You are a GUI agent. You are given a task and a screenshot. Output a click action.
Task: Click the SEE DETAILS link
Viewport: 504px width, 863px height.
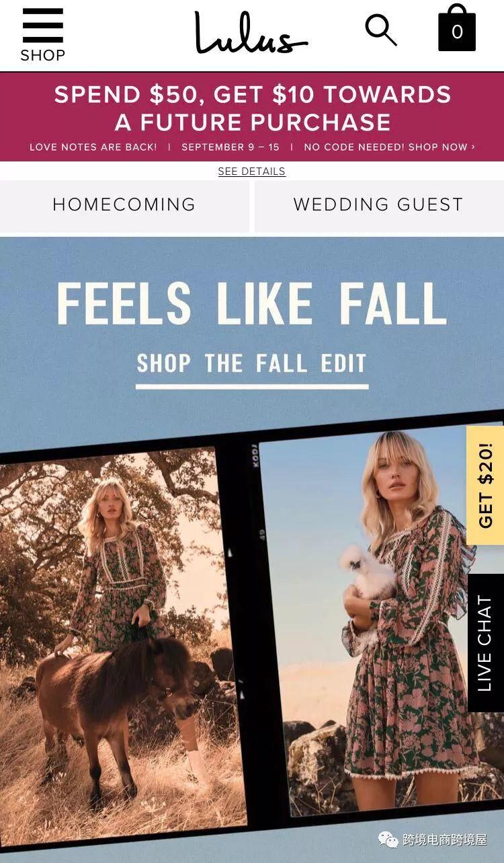(x=252, y=172)
